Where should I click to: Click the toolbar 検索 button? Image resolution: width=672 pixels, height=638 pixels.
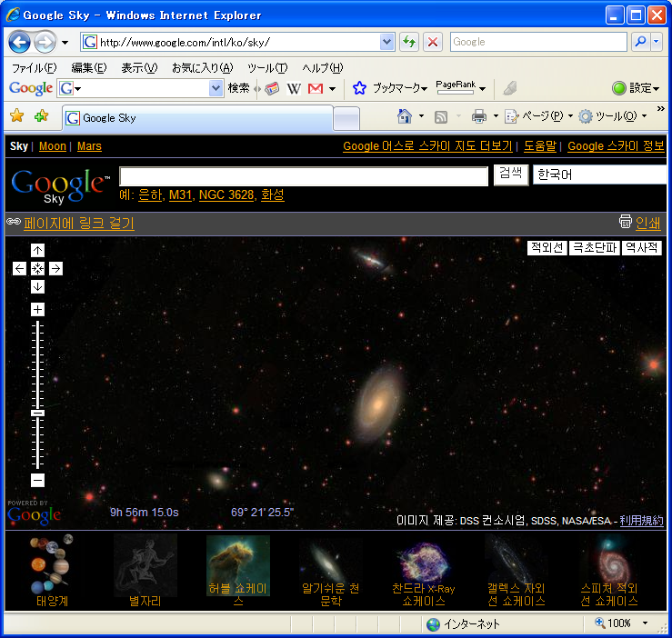pyautogui.click(x=239, y=88)
